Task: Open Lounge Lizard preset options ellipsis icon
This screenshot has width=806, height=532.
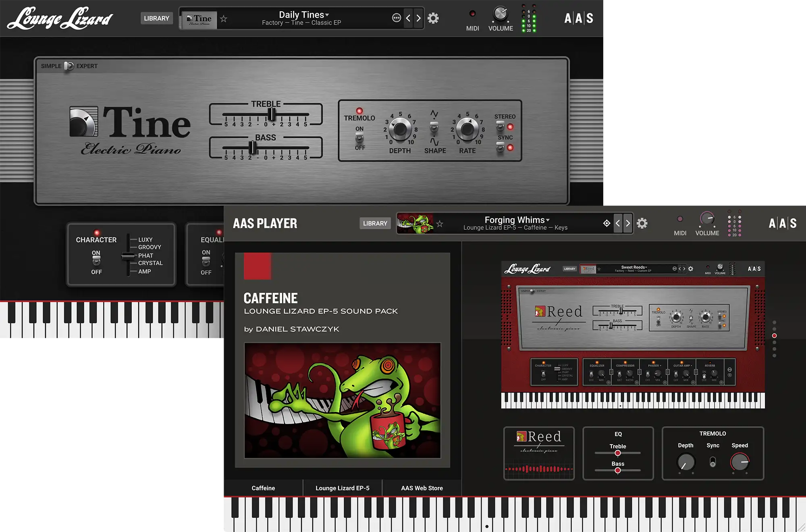Action: click(397, 18)
